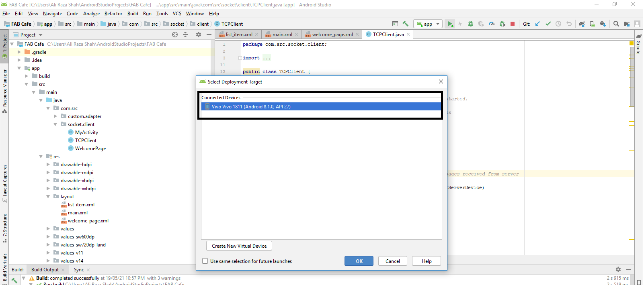Open the File menu
Image resolution: width=644 pixels, height=285 pixels.
6,13
